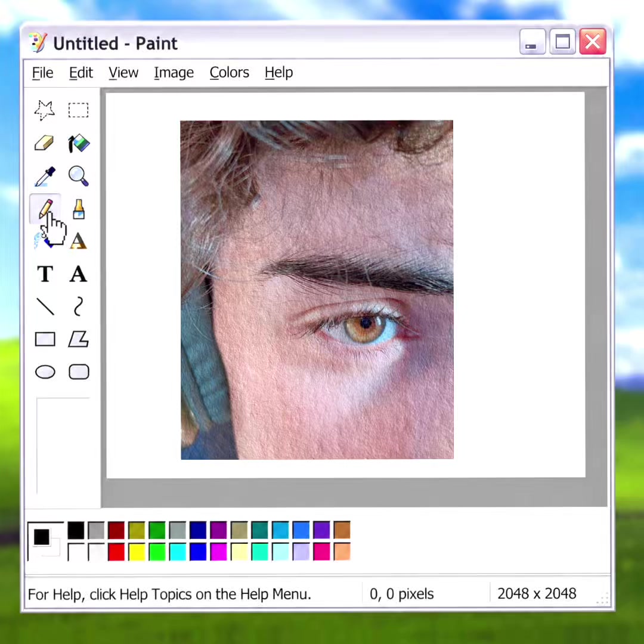Click the current foreground color box
This screenshot has width=644, height=644.
pyautogui.click(x=42, y=537)
